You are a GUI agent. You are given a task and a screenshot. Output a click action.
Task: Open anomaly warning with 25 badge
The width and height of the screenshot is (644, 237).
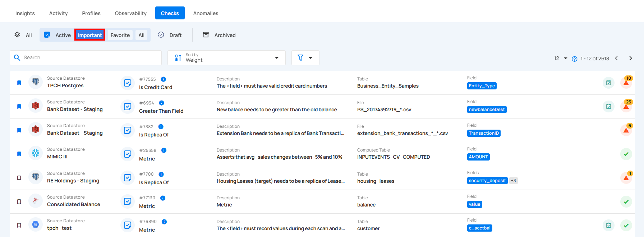click(x=626, y=106)
